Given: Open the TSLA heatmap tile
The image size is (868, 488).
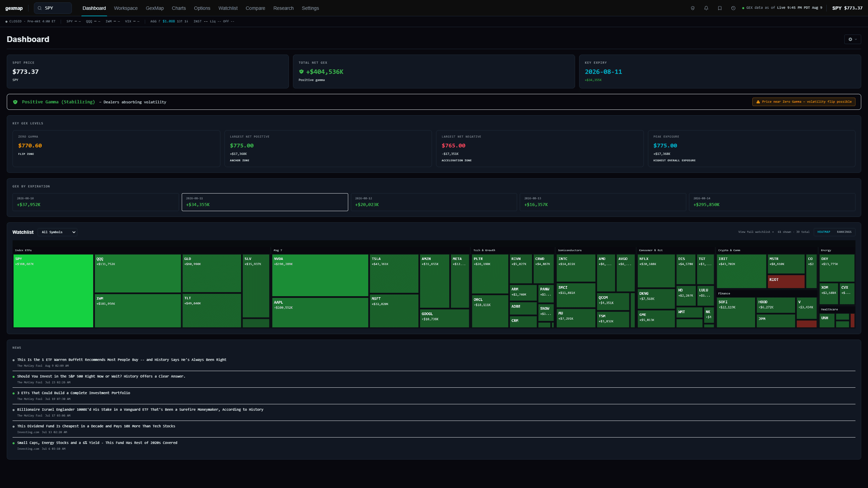Looking at the screenshot, I should click(x=394, y=274).
